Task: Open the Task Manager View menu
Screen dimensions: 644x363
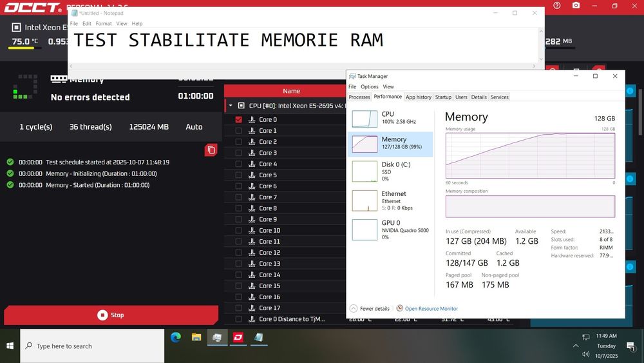Action: [388, 87]
